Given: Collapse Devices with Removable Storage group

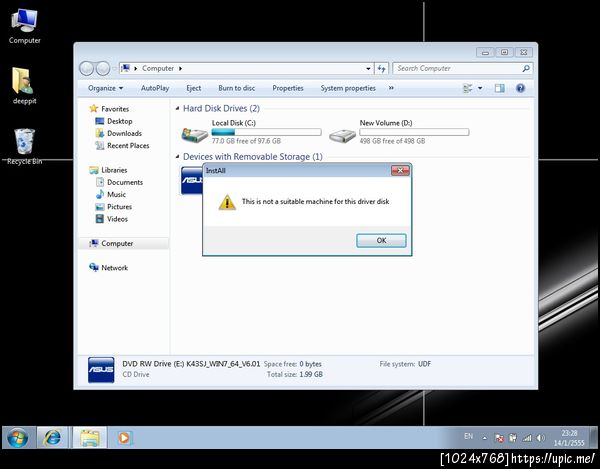Looking at the screenshot, I should pos(177,156).
